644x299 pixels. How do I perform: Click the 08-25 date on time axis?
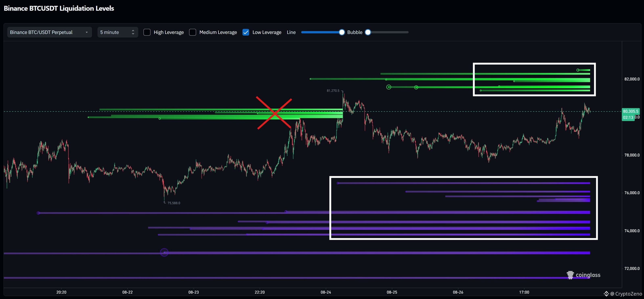pos(392,292)
